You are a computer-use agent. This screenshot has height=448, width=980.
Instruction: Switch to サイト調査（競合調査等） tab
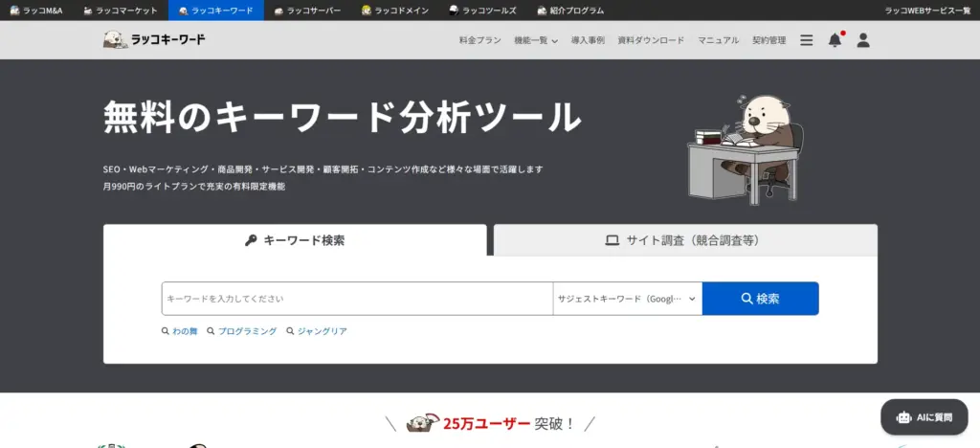(x=685, y=240)
